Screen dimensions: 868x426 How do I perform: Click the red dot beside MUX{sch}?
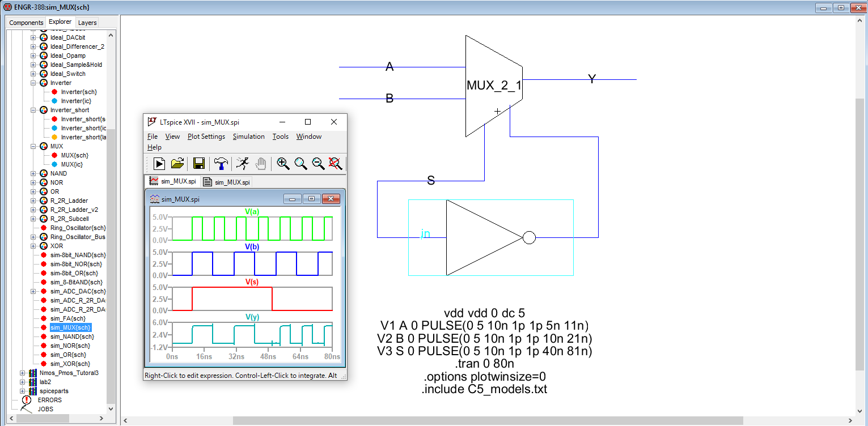tap(54, 155)
